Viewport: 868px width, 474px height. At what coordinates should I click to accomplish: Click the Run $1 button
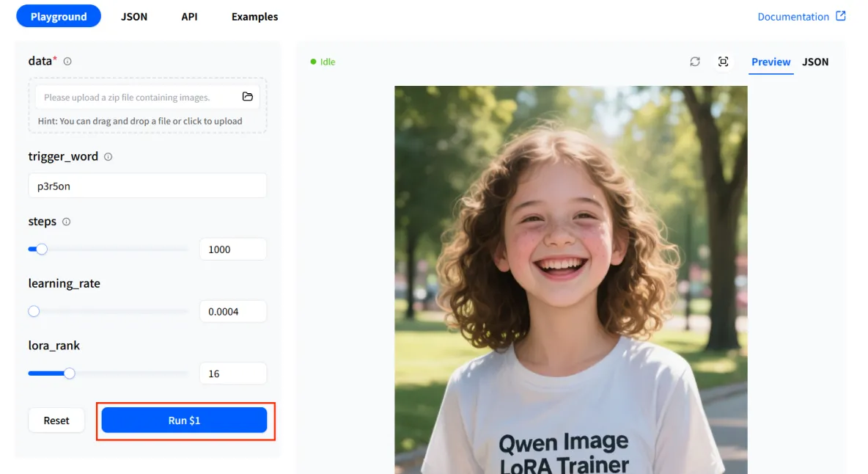[184, 420]
